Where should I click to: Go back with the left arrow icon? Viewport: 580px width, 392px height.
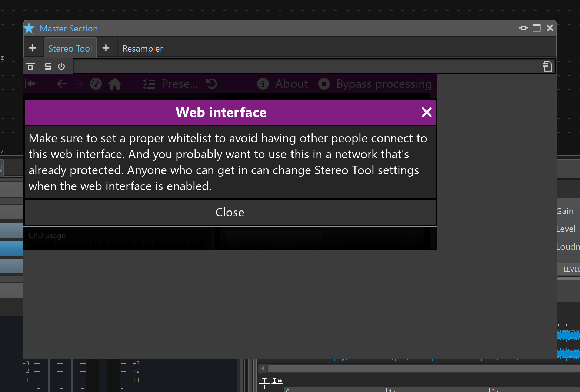click(x=62, y=84)
